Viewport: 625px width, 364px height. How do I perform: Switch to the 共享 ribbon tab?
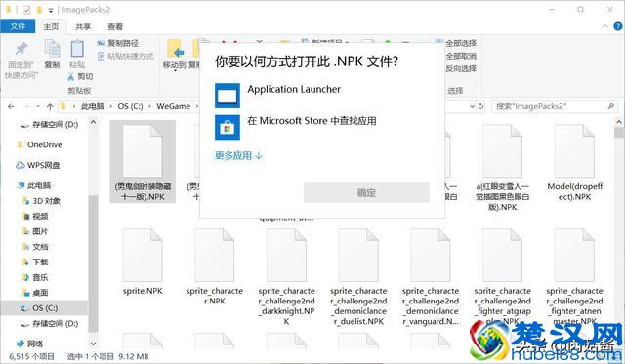83,26
